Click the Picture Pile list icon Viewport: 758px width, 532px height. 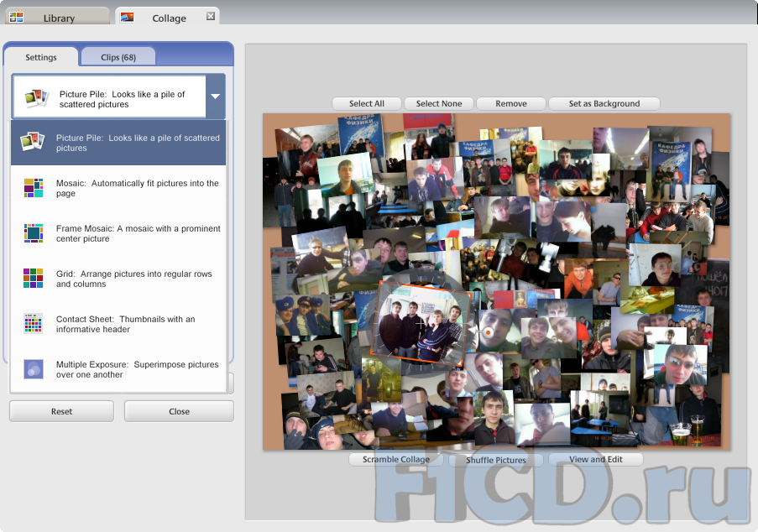pyautogui.click(x=33, y=142)
